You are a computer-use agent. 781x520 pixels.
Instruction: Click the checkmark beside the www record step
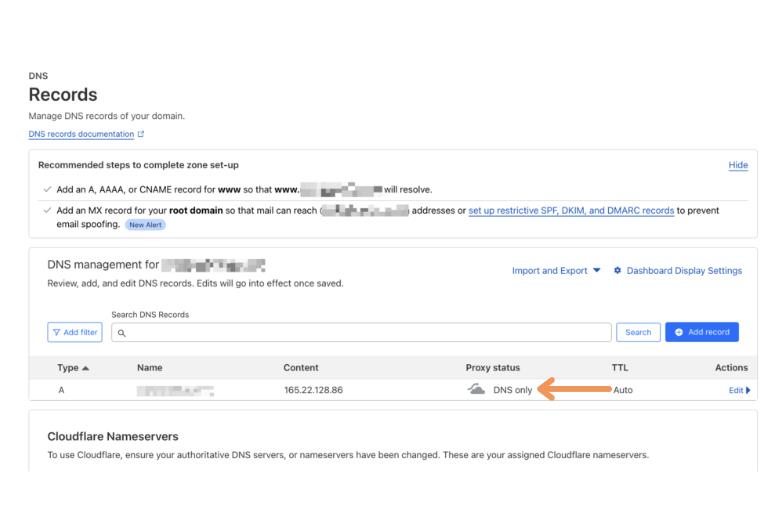[47, 189]
